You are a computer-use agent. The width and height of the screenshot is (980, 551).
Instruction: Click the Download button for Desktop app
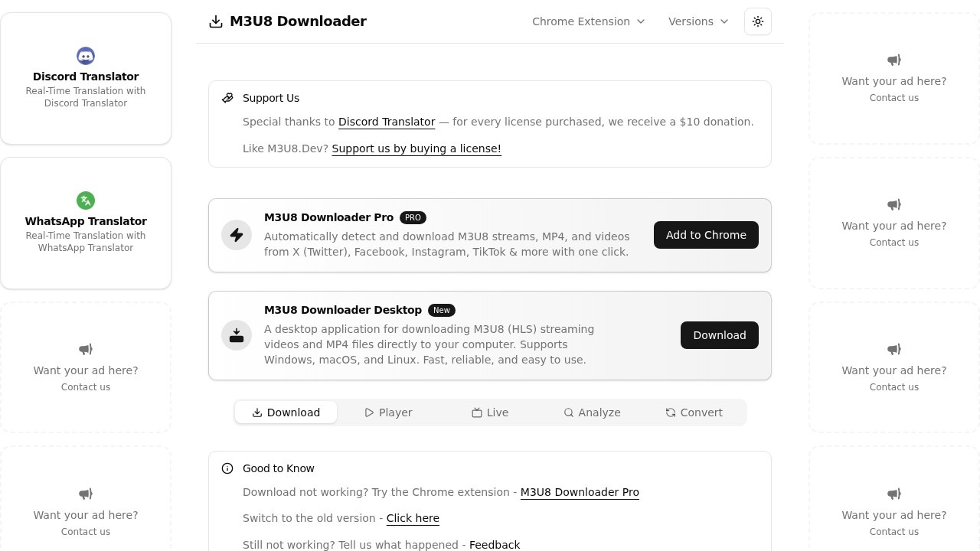(719, 335)
